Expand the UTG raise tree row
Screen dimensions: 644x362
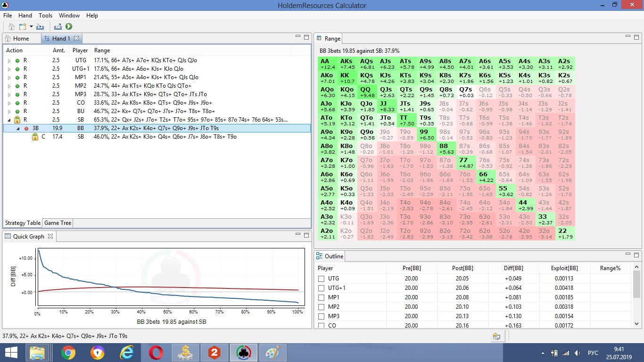[9, 60]
